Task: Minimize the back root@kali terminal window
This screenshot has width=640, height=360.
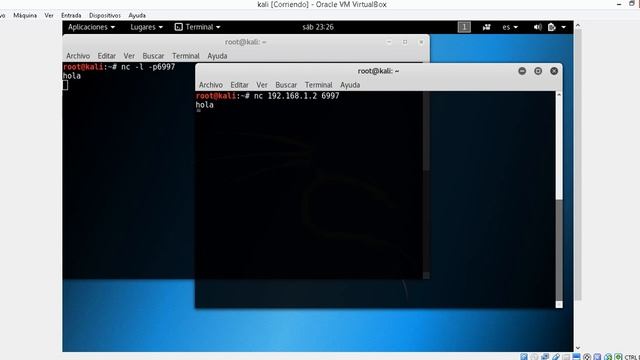Action: tap(389, 42)
